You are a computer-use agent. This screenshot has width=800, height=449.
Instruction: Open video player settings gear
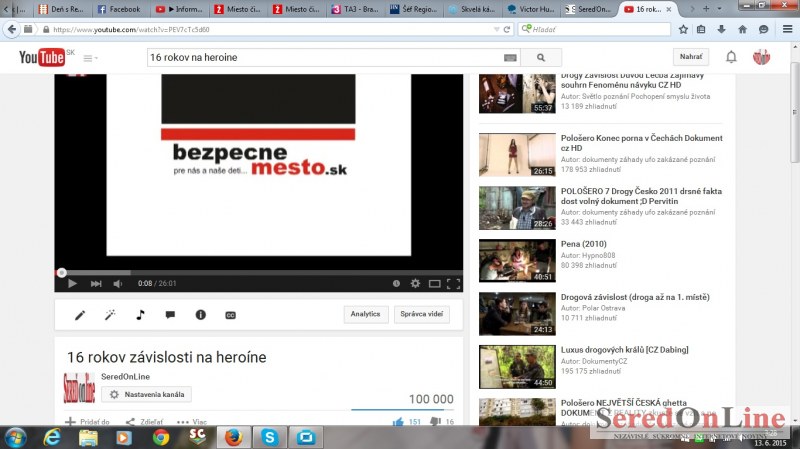pyautogui.click(x=416, y=284)
